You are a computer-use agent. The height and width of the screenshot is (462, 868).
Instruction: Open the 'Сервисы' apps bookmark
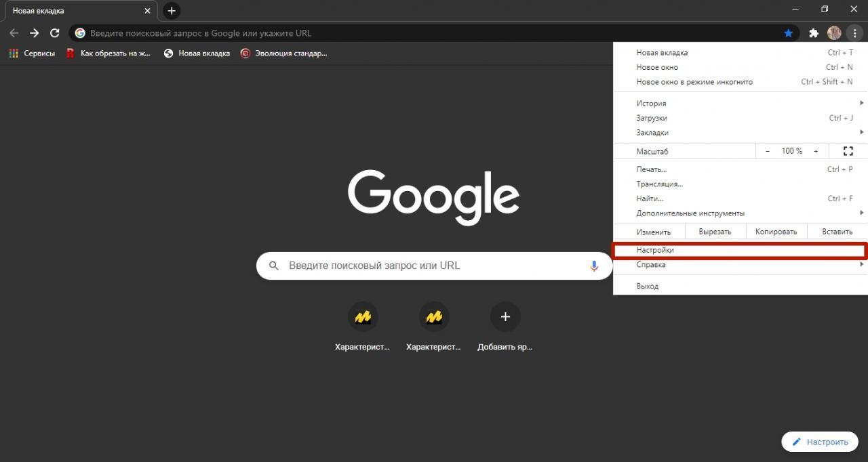32,53
